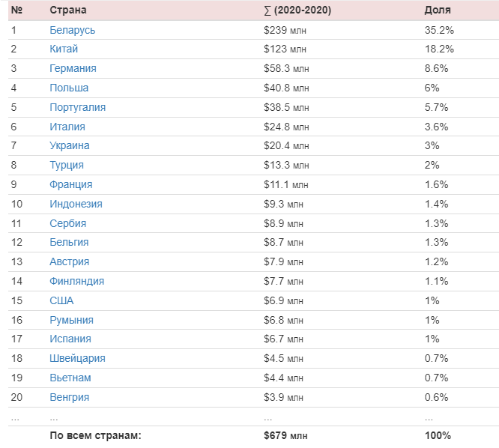Click the Доля column header

click(438, 10)
